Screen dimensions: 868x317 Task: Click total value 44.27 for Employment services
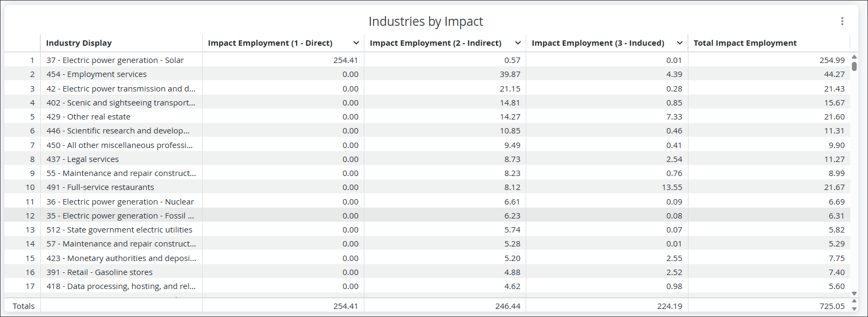pos(834,74)
